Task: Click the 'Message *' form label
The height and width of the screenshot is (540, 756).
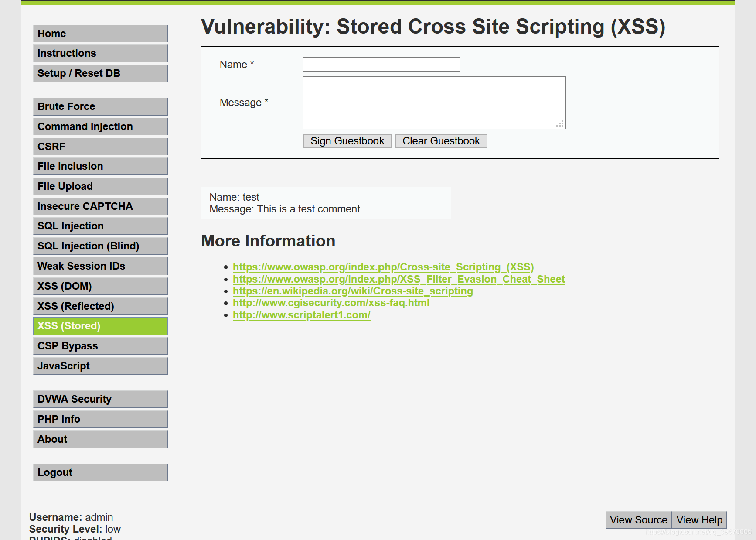Action: 244,103
